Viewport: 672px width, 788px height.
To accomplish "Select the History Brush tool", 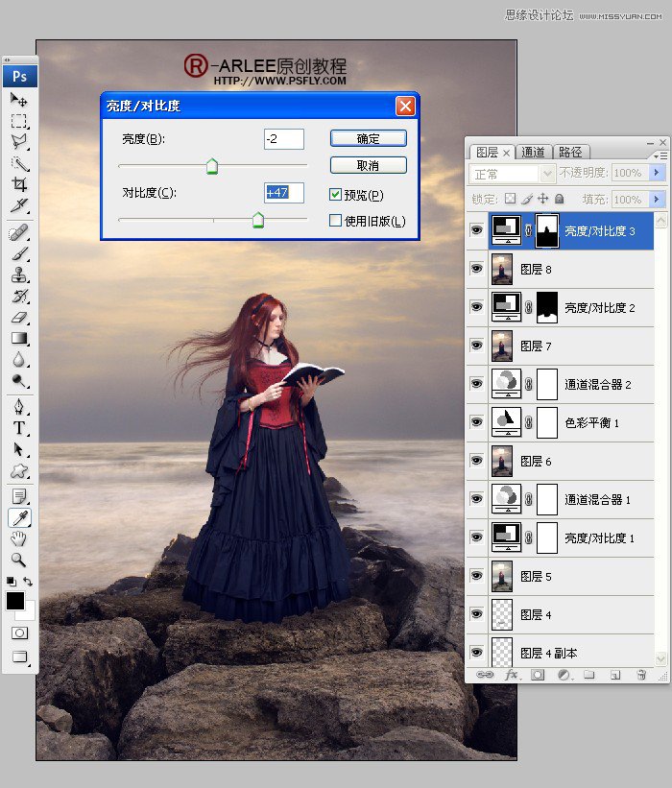I will point(19,297).
